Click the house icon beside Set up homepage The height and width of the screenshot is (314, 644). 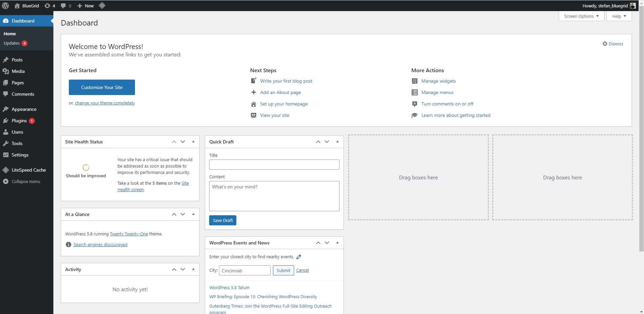tap(254, 104)
